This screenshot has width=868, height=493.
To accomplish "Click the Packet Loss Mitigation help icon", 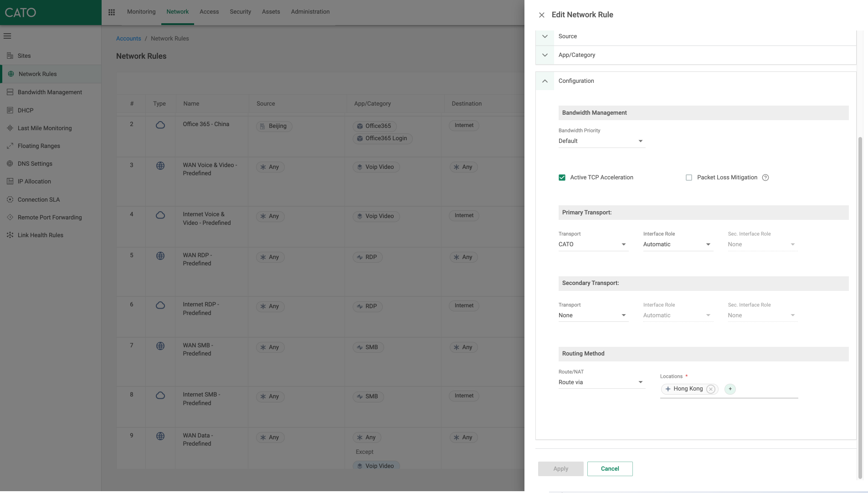I will [x=765, y=178].
